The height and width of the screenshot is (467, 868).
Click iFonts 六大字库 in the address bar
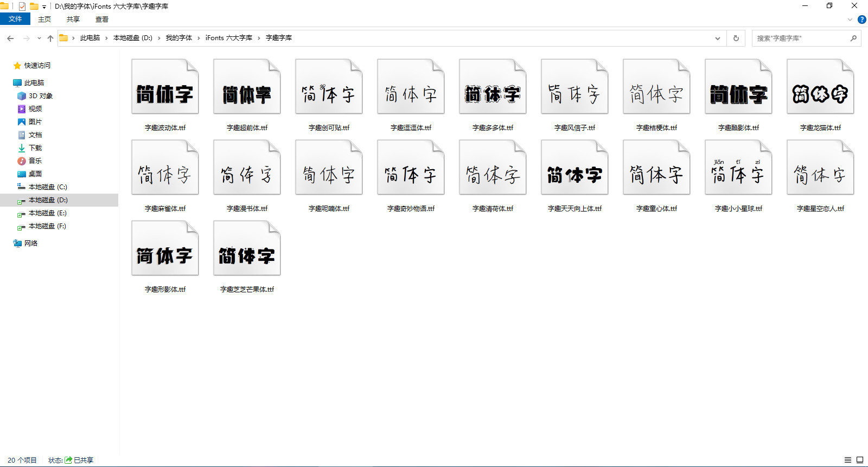tap(229, 38)
